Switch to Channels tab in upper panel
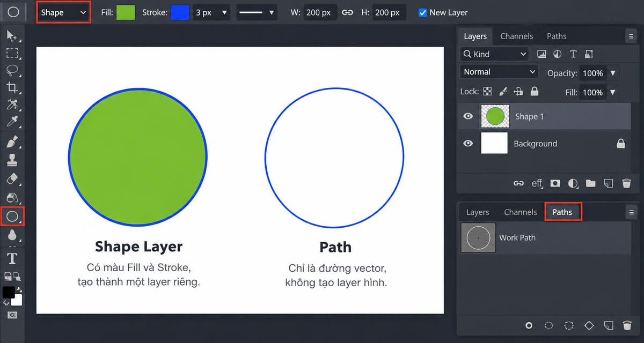This screenshot has width=644, height=343. tap(517, 36)
